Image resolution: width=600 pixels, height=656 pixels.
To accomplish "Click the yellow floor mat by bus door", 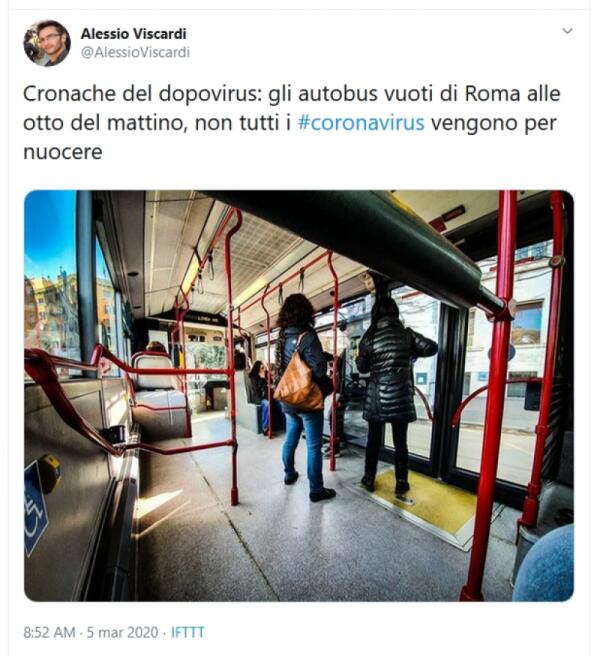I will pyautogui.click(x=423, y=500).
